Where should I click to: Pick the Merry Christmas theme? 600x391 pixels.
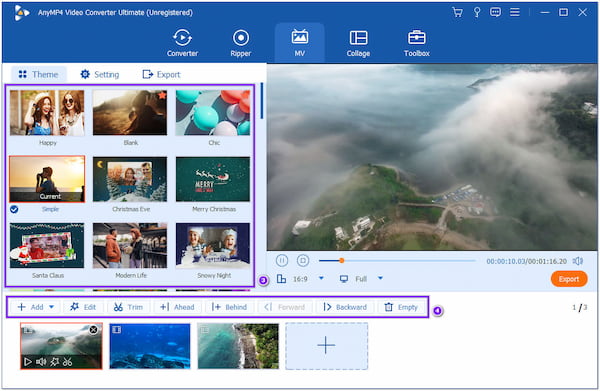(x=213, y=179)
